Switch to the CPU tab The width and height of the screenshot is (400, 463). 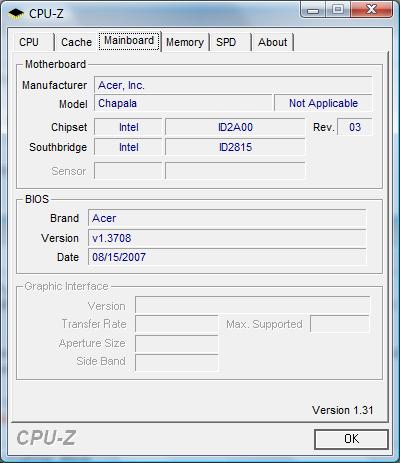click(x=33, y=42)
